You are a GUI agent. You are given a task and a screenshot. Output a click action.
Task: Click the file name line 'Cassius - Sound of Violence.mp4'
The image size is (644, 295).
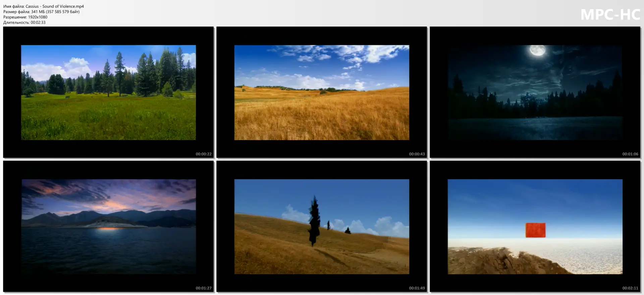pyautogui.click(x=44, y=6)
